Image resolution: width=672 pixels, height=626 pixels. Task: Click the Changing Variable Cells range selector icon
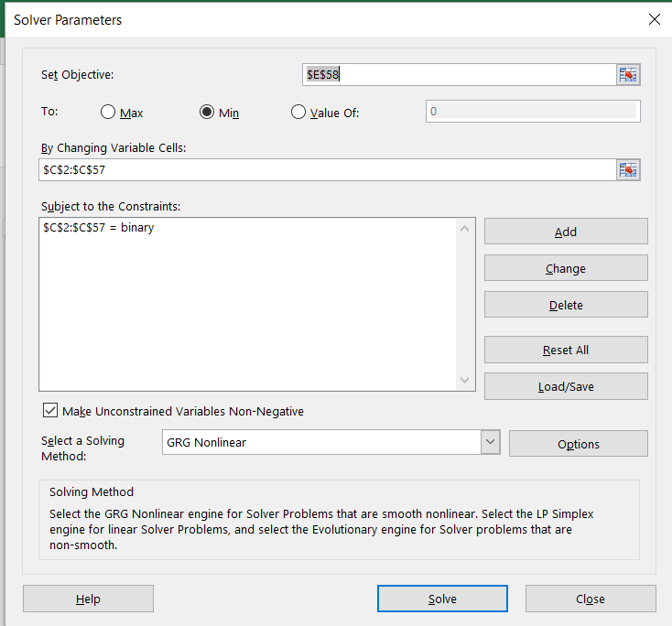(x=627, y=170)
